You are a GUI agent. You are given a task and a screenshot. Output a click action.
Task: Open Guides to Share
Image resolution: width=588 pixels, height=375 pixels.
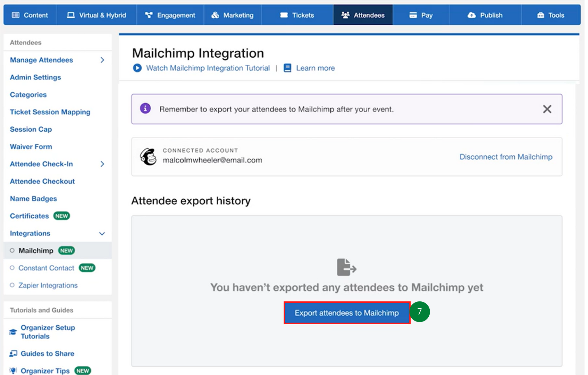point(47,353)
